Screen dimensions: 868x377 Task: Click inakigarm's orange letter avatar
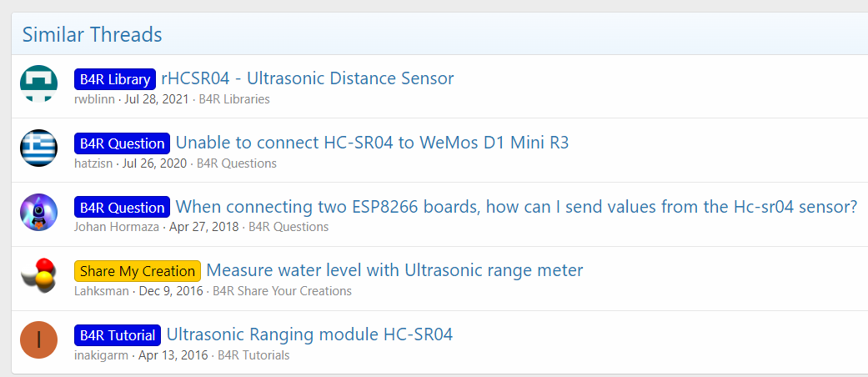38,340
